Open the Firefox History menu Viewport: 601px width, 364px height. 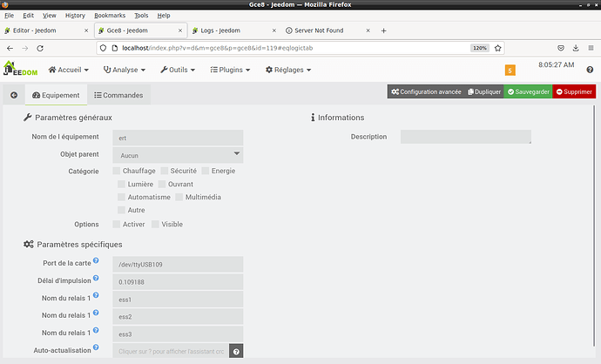(x=75, y=16)
